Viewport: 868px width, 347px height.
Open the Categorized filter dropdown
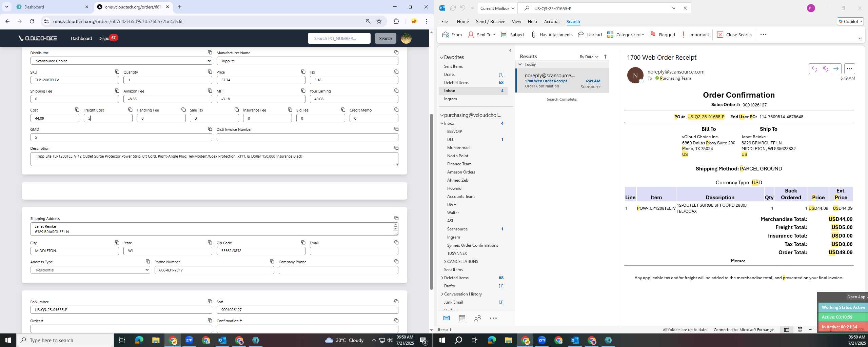click(x=626, y=35)
